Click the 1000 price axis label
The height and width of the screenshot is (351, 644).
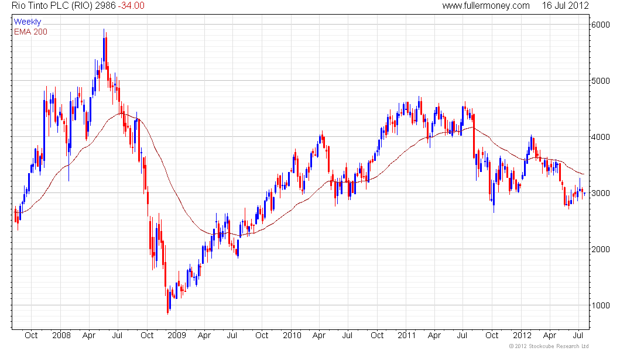601,305
